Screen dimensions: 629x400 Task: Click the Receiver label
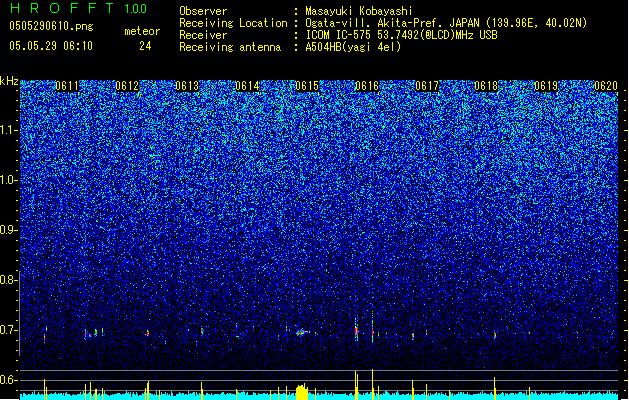tap(203, 35)
